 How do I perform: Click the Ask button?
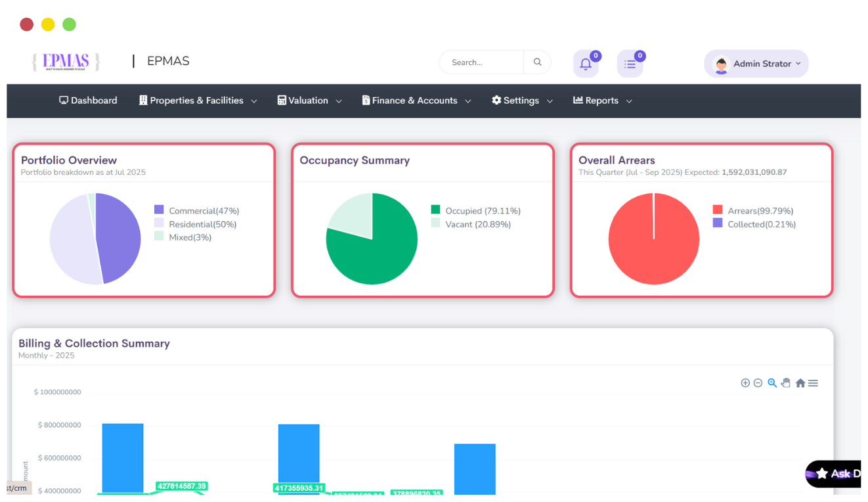[833, 474]
